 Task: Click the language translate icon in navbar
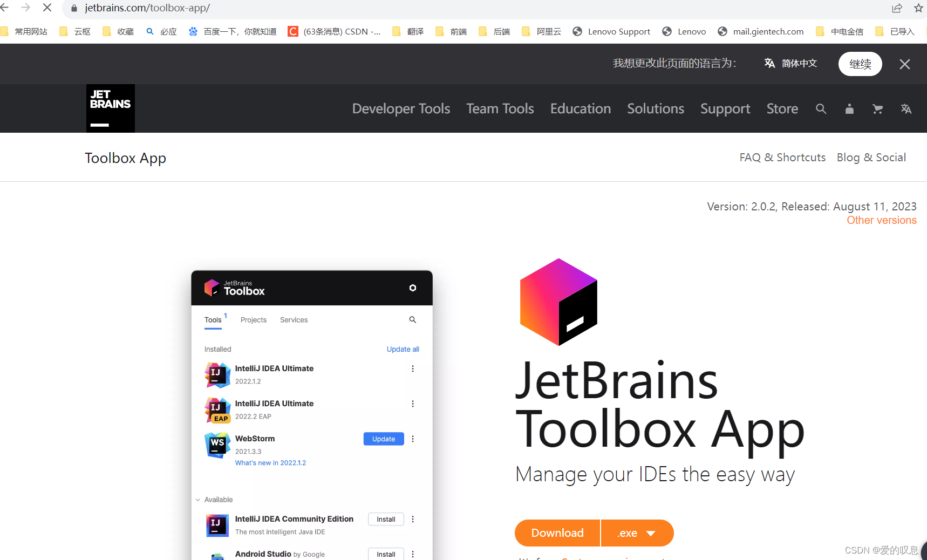tap(906, 109)
